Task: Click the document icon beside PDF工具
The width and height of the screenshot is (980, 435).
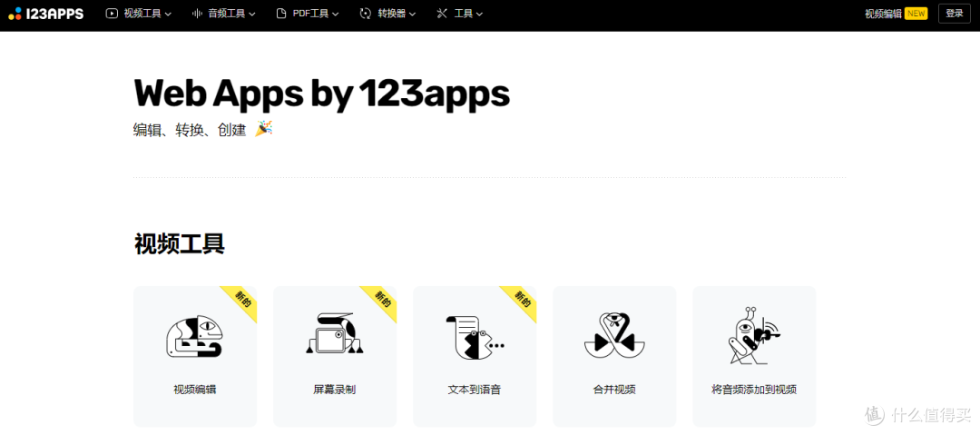Action: (281, 13)
